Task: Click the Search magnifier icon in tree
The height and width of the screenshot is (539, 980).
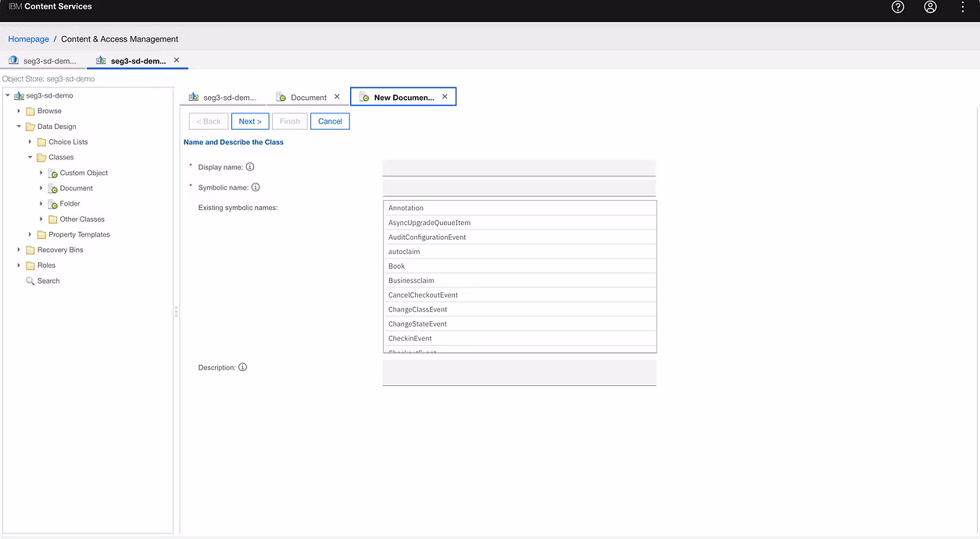Action: (x=30, y=280)
